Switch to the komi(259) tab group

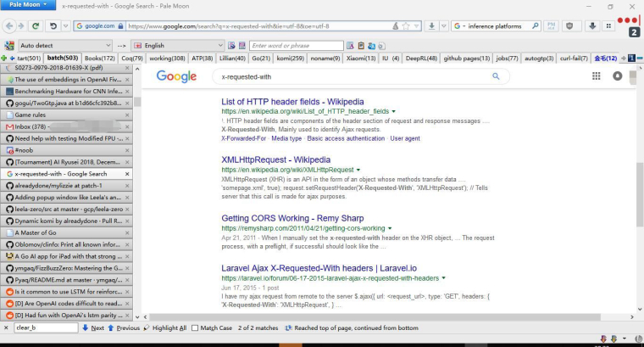[x=291, y=59]
